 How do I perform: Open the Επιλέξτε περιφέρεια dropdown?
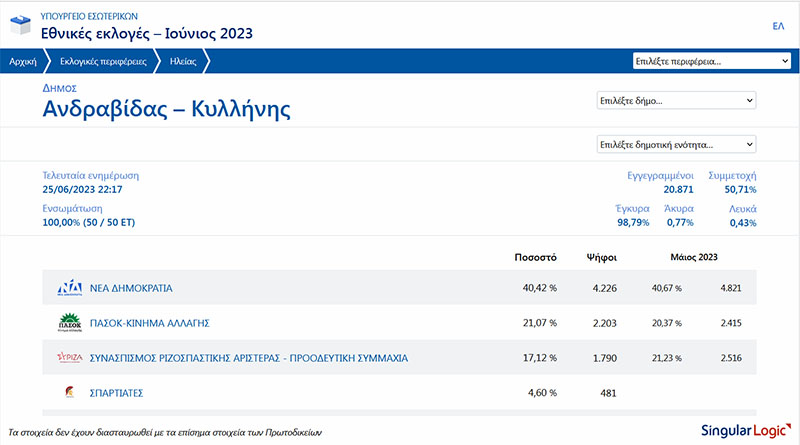pyautogui.click(x=711, y=61)
